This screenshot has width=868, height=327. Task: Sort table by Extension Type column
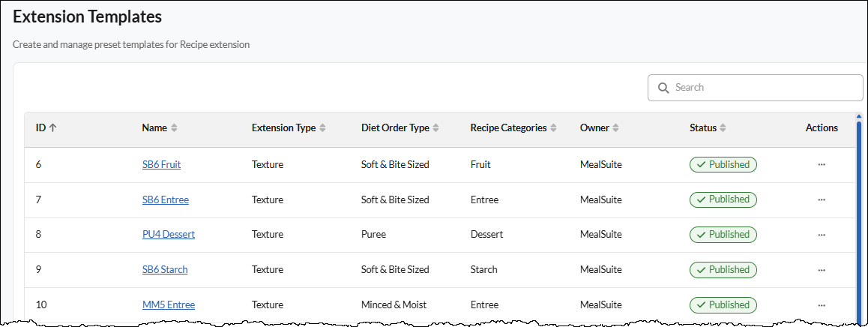tap(323, 128)
